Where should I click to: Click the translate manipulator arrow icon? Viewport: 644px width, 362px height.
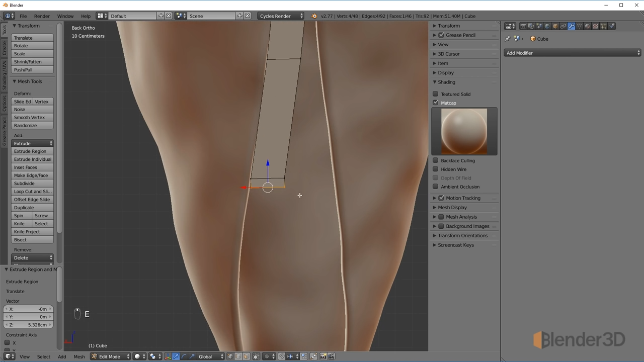pyautogui.click(x=176, y=356)
